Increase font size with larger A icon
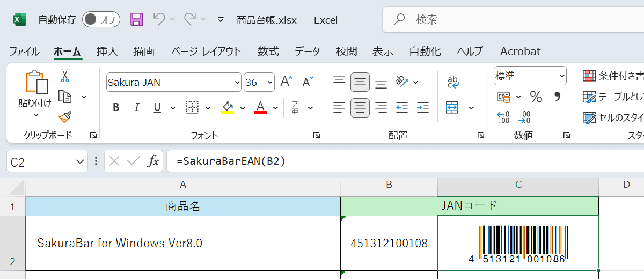 click(x=287, y=82)
